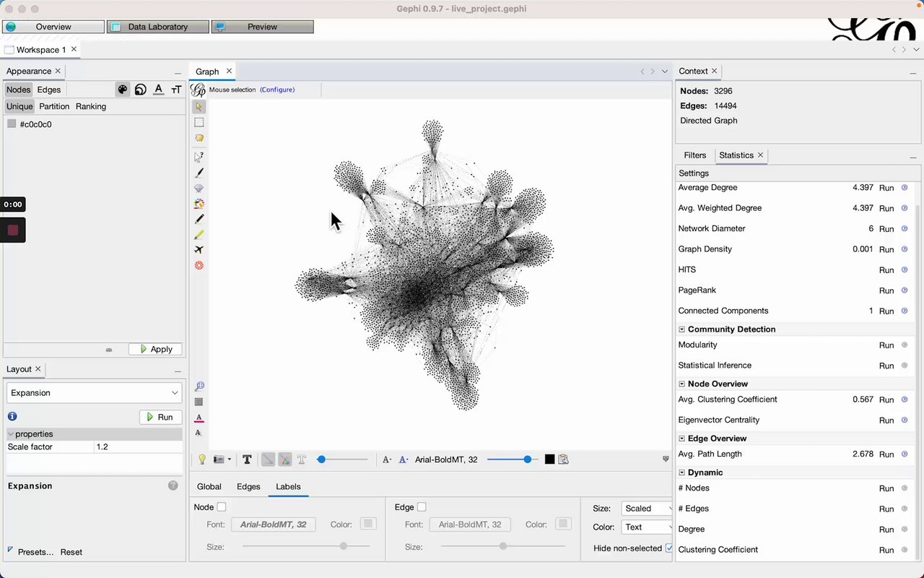Switch to the Data Laboratory tab
The height and width of the screenshot is (578, 924).
pos(158,27)
